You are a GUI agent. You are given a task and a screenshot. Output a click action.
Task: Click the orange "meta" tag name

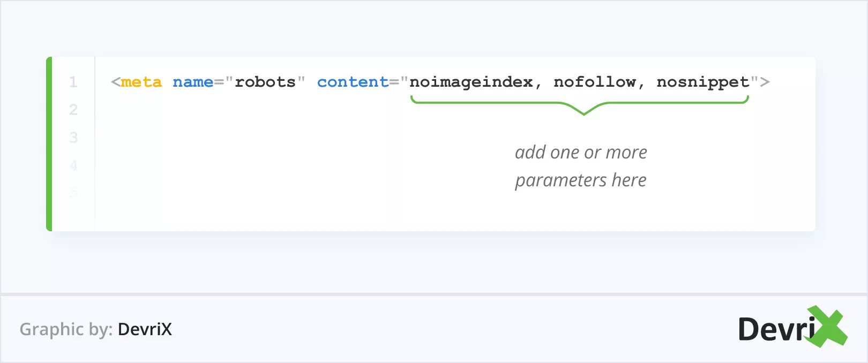tap(141, 82)
